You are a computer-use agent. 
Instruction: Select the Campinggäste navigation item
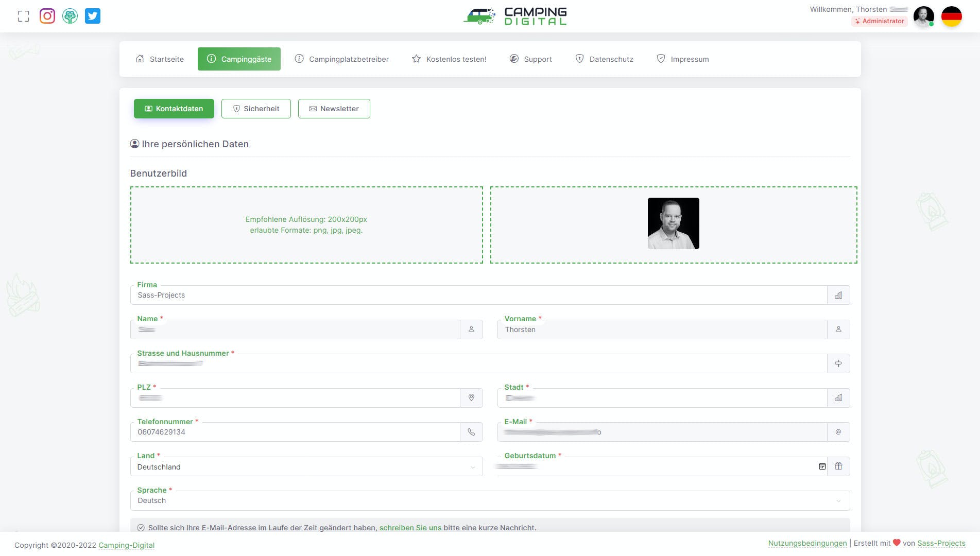coord(239,59)
